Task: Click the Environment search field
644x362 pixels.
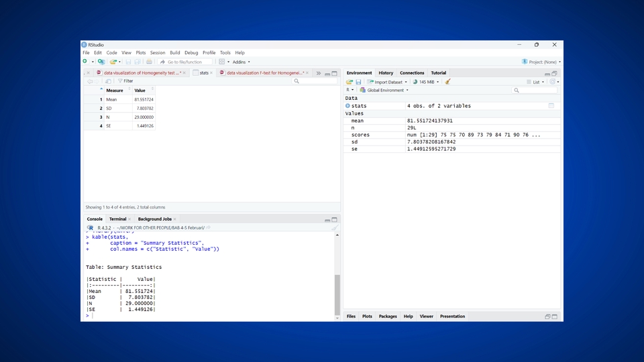Action: (x=535, y=90)
